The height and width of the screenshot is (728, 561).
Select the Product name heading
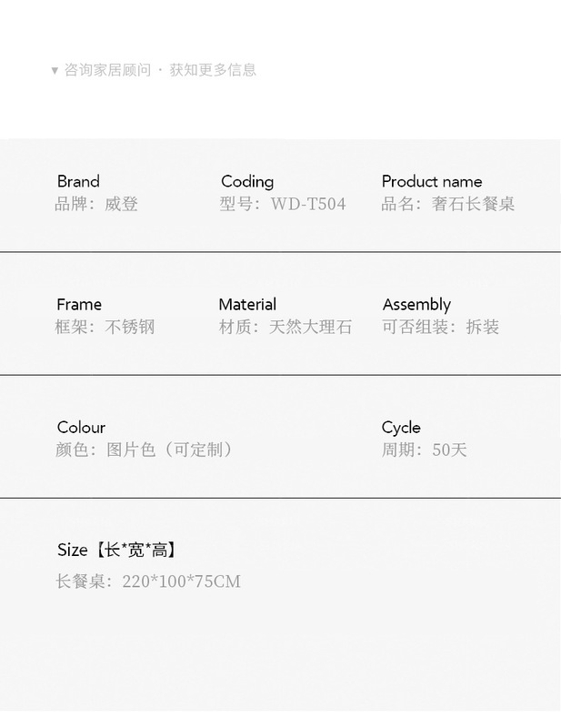(432, 181)
